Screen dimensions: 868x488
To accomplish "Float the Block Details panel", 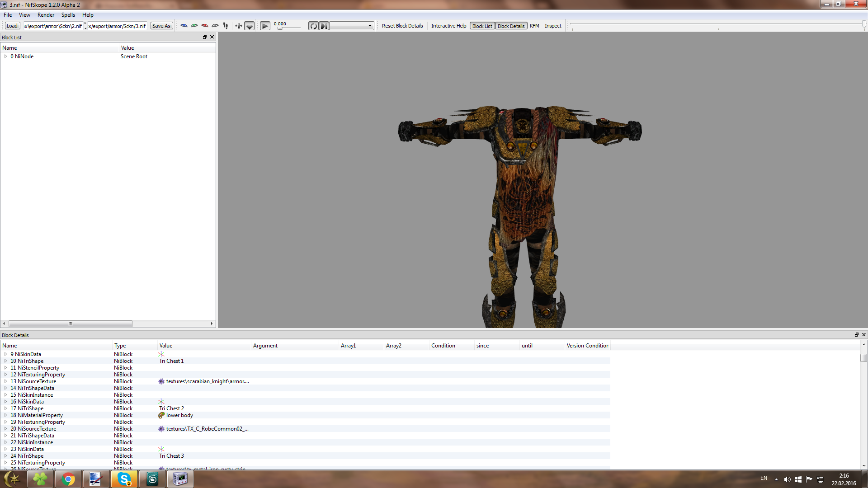I will click(x=856, y=335).
